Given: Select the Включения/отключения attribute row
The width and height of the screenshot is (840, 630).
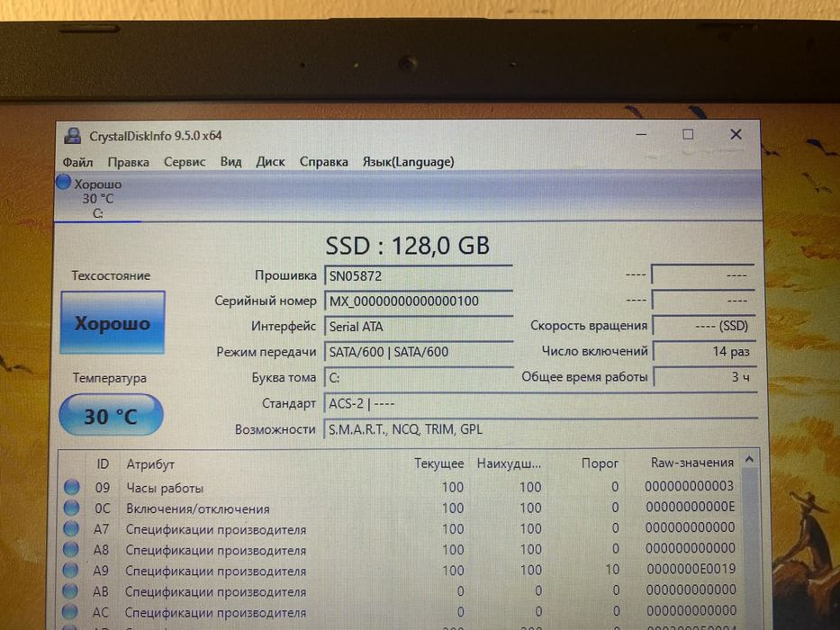Looking at the screenshot, I should tap(400, 508).
